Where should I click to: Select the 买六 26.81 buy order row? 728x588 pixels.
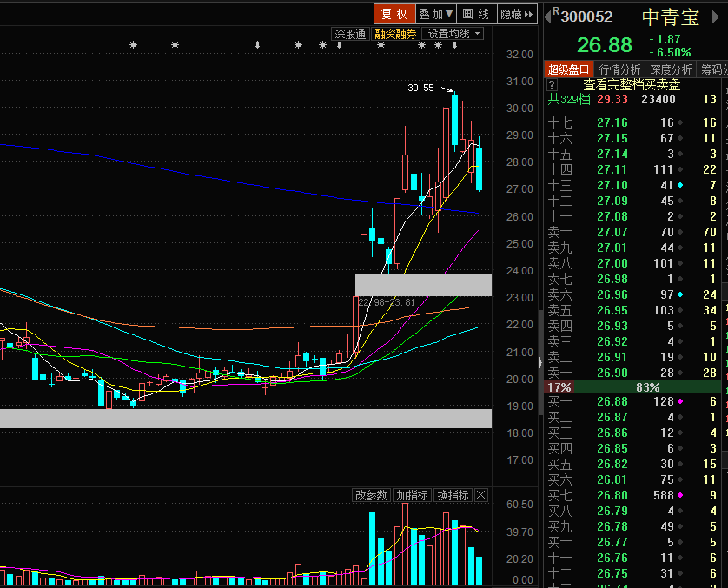pyautogui.click(x=632, y=479)
